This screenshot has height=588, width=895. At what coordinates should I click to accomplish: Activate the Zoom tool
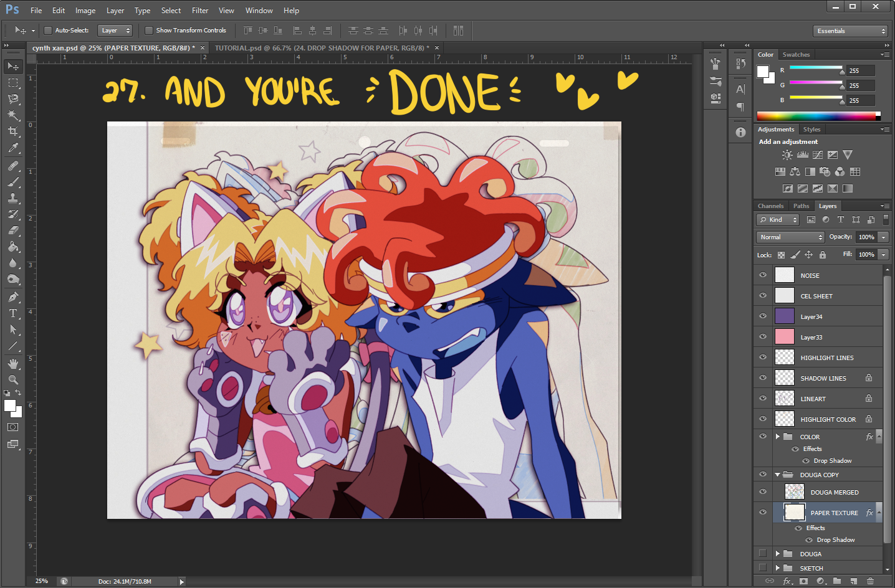[13, 379]
